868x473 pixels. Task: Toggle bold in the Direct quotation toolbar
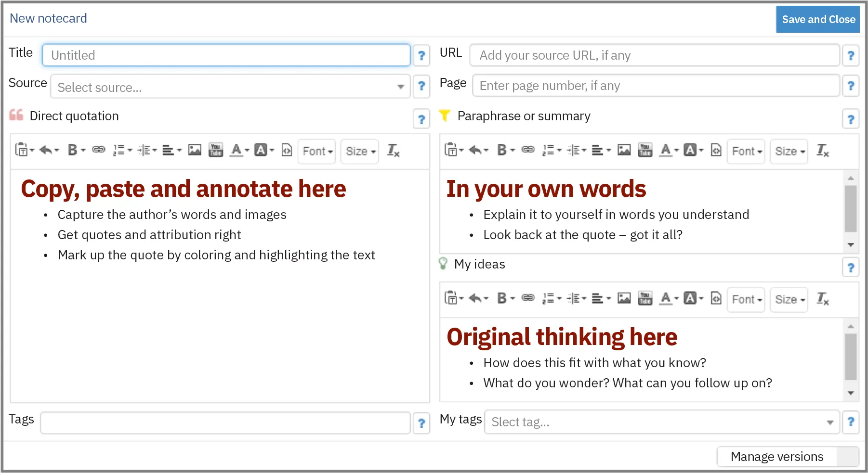72,151
